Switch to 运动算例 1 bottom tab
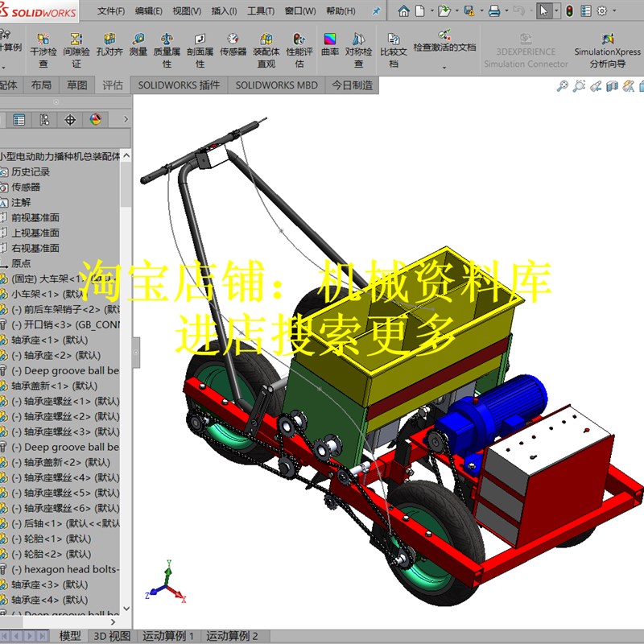644x644 pixels. coord(167,636)
